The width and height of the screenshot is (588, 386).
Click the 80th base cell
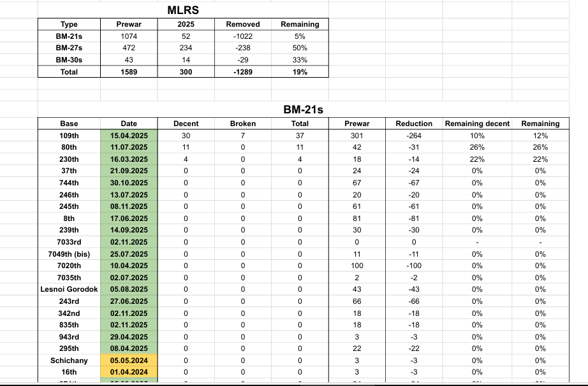point(69,147)
